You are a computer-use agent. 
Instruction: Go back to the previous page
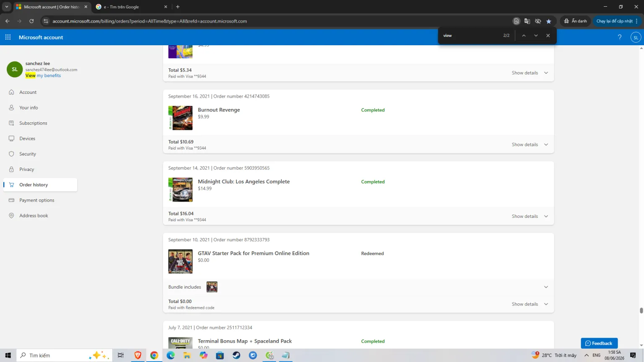[x=8, y=21]
